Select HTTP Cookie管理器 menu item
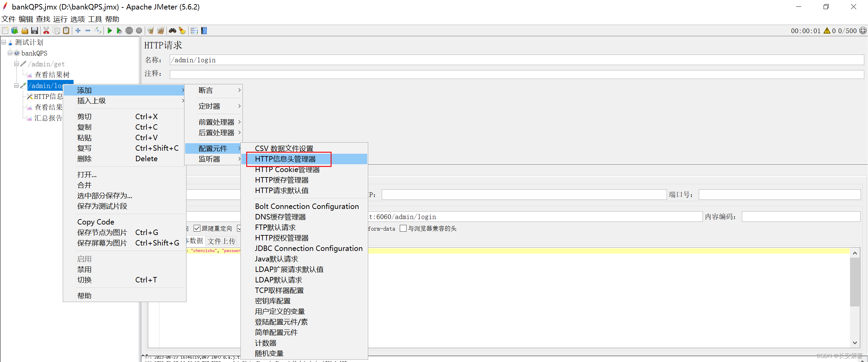 pos(304,170)
